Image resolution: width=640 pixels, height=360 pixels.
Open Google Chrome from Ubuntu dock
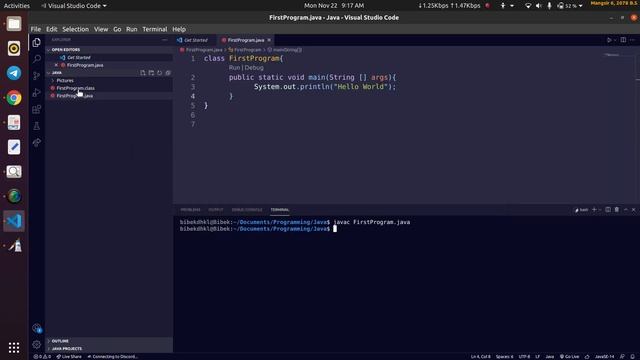click(14, 98)
